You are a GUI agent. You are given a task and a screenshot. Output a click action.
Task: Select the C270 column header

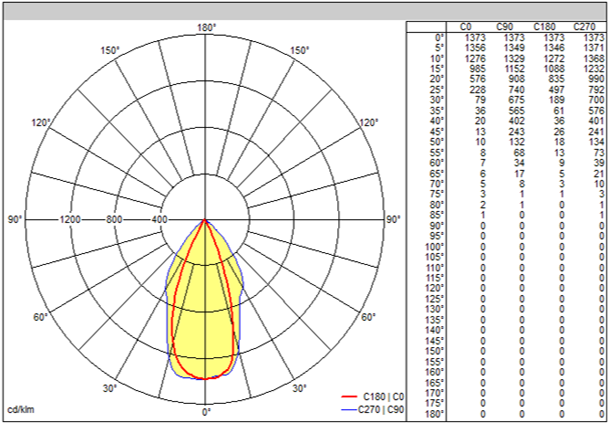coord(586,25)
